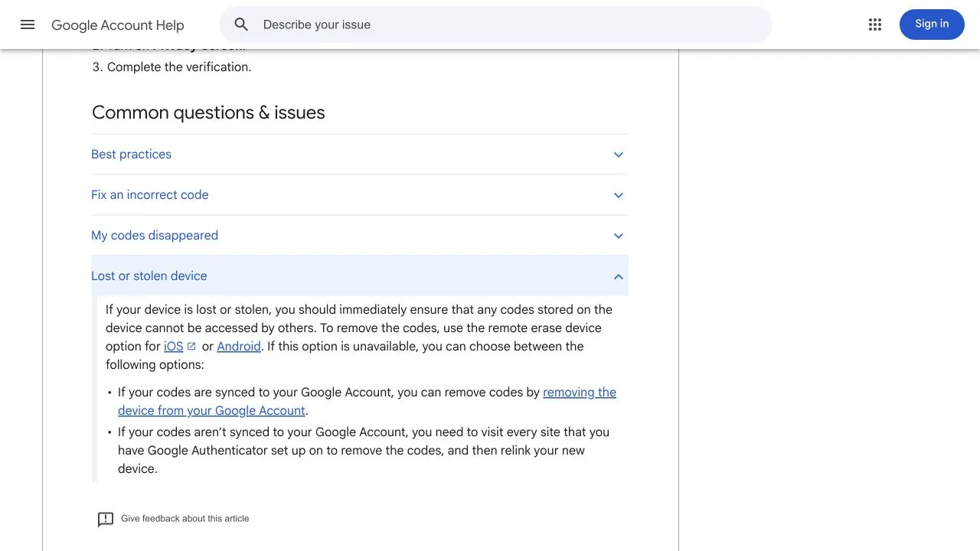Expand Fix an incorrect code chevron

[619, 195]
